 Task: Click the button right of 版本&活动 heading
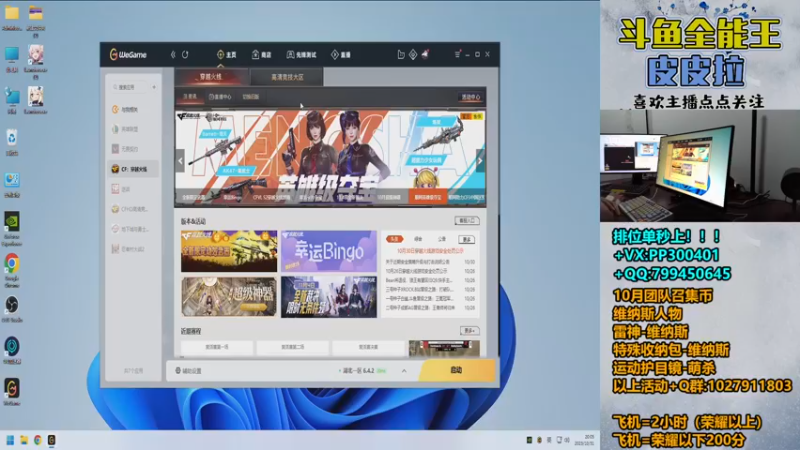pyautogui.click(x=466, y=220)
